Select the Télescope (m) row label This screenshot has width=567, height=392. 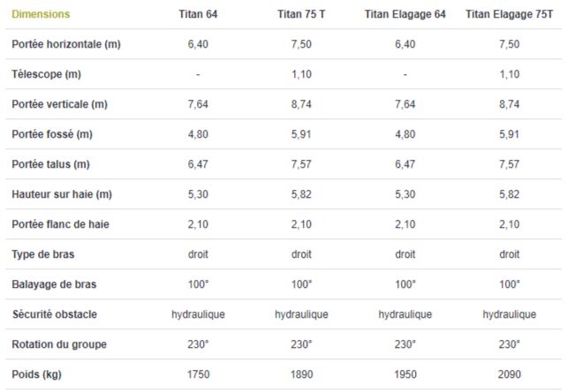(x=47, y=74)
